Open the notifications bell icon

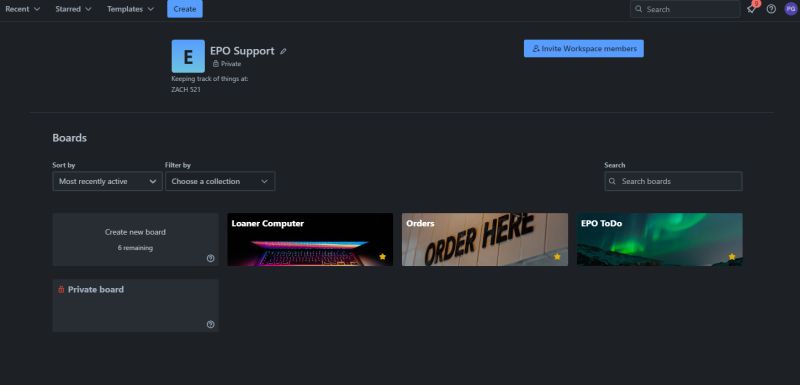click(x=751, y=9)
